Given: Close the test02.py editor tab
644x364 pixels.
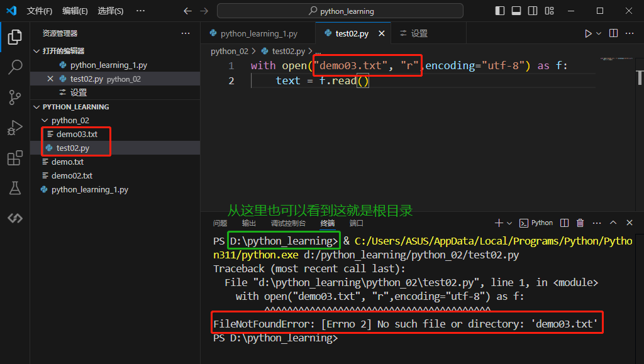Looking at the screenshot, I should pyautogui.click(x=382, y=33).
